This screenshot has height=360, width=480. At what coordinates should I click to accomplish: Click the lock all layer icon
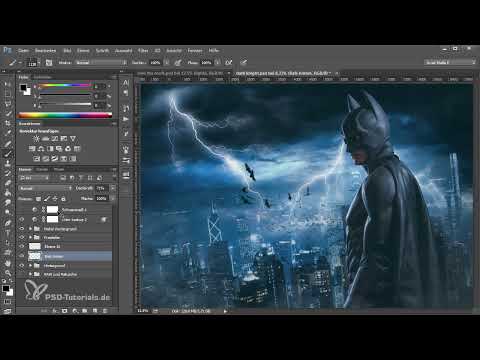pyautogui.click(x=63, y=199)
